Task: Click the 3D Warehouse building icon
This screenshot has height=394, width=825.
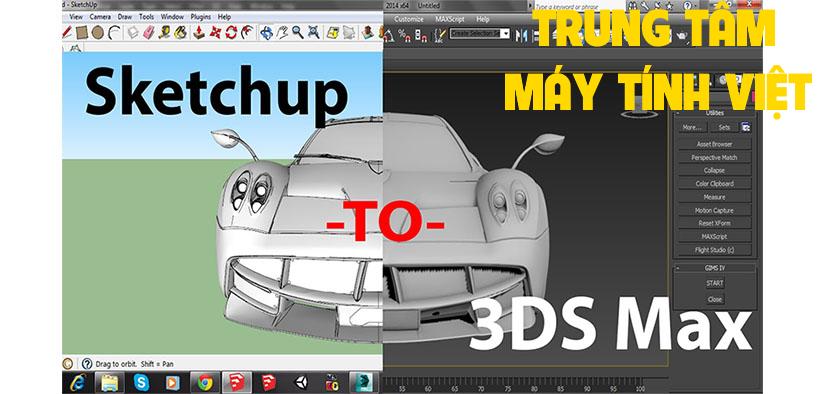Action: click(368, 33)
